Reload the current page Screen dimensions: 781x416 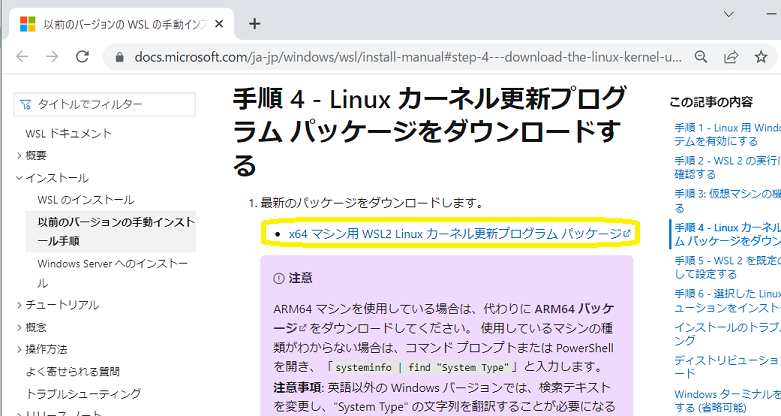click(82, 57)
